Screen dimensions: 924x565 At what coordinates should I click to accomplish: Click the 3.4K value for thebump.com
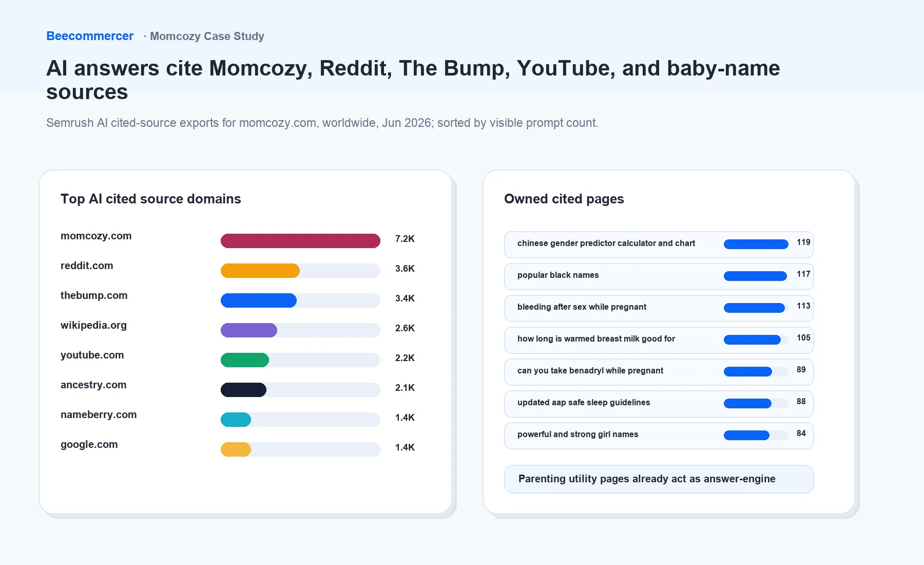(405, 298)
